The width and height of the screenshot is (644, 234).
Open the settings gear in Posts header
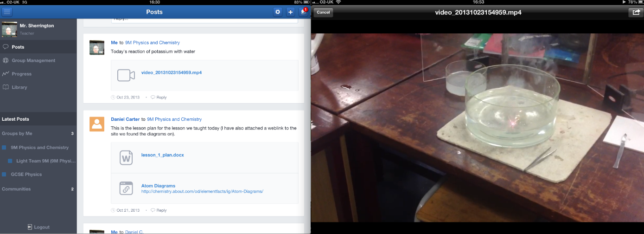[x=278, y=12]
